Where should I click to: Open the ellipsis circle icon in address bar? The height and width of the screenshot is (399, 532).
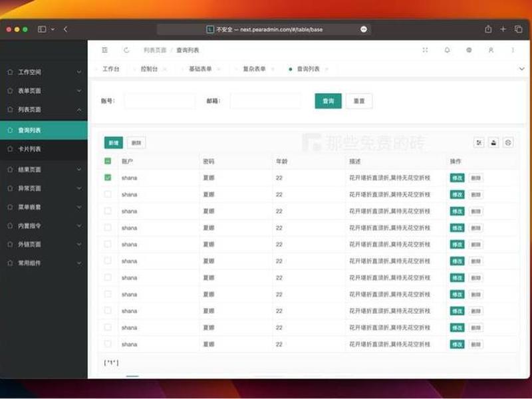363,29
